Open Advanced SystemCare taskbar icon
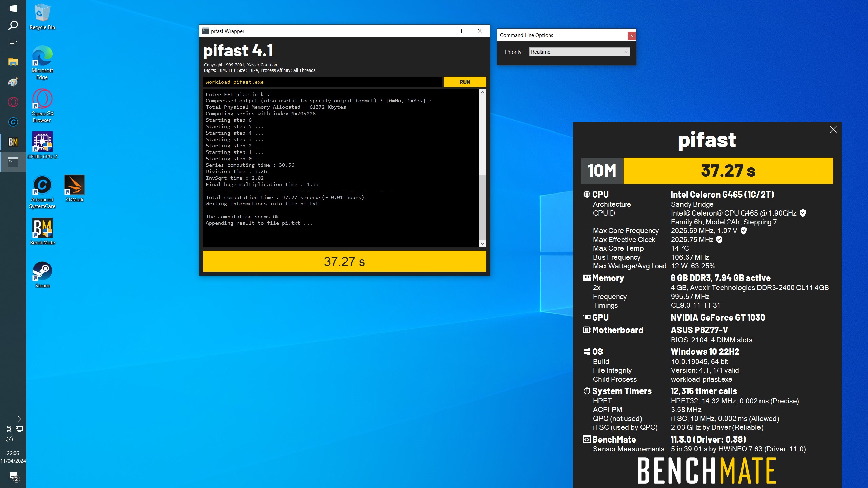Viewport: 868px width, 488px height. [13, 122]
